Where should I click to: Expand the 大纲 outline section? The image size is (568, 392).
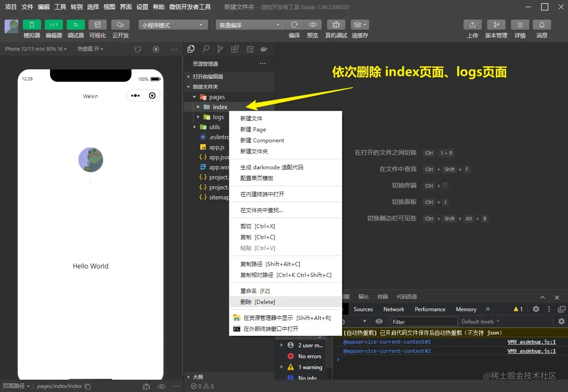point(229,377)
